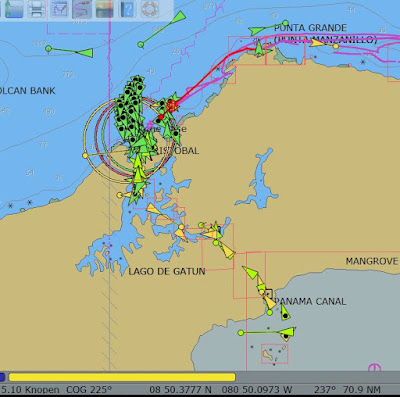This screenshot has width=400, height=397.
Task: Select green AIS target with black dot below Panama Canal
Action: (x=285, y=313)
